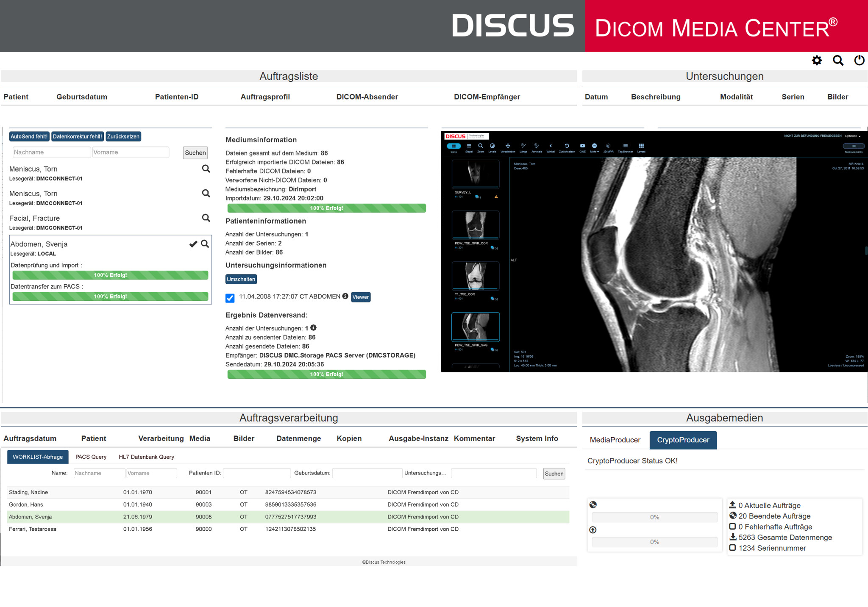Switch to the MediaProducer tab
Screen dimensions: 868x607
[615, 440]
